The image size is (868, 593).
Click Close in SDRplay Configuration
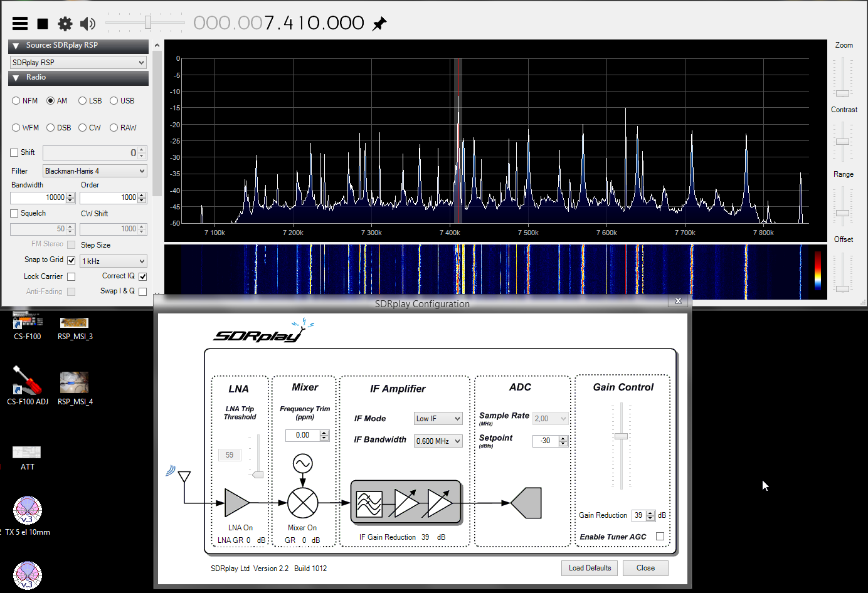pyautogui.click(x=645, y=568)
